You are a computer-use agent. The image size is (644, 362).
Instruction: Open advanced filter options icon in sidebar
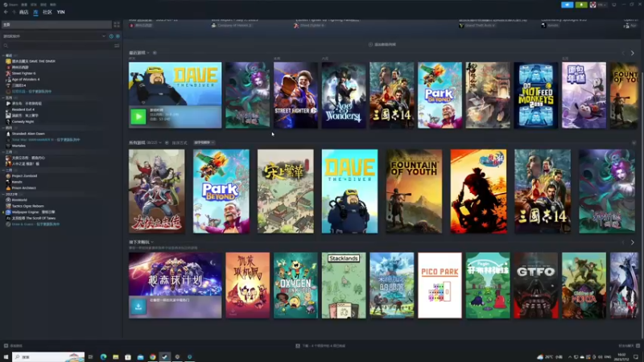point(117,46)
